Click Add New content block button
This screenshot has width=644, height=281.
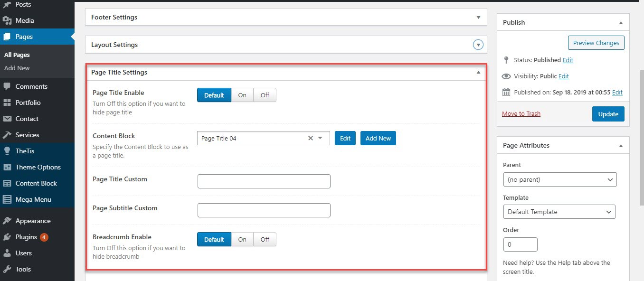coord(378,138)
